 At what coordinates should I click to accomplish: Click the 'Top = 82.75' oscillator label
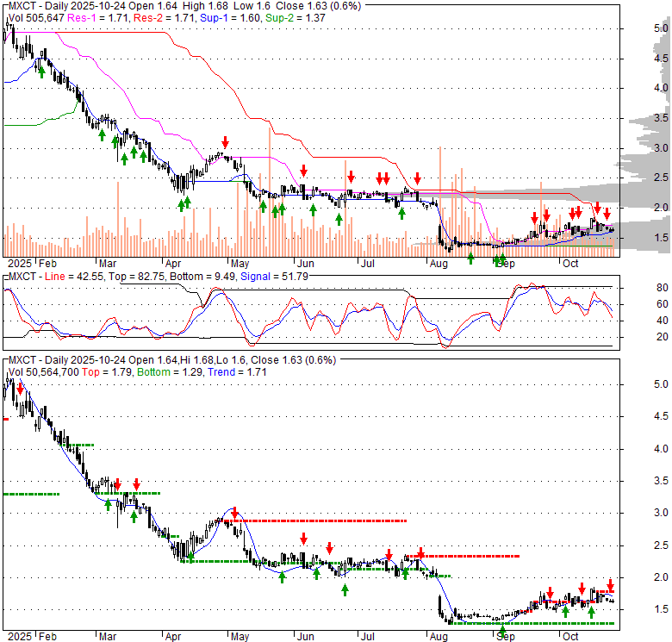coord(136,277)
